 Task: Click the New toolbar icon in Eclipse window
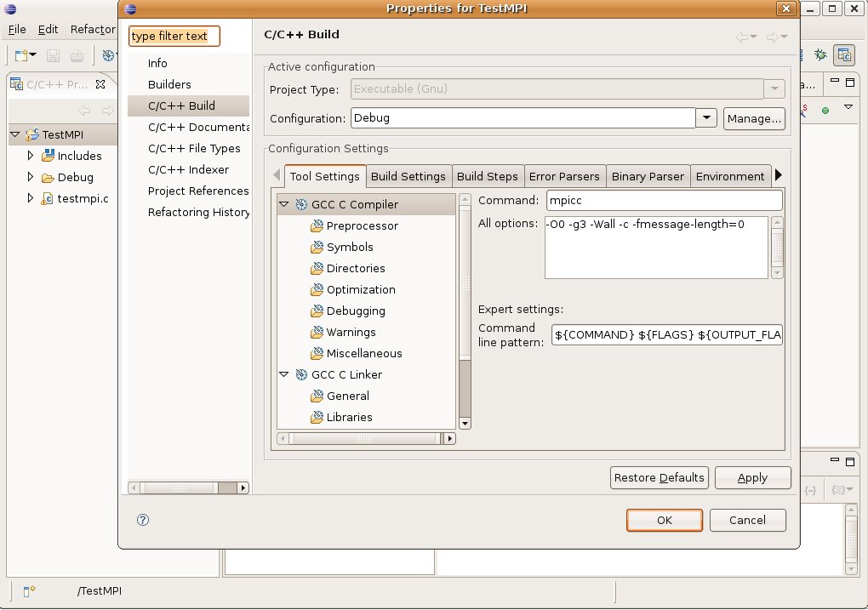pos(21,55)
